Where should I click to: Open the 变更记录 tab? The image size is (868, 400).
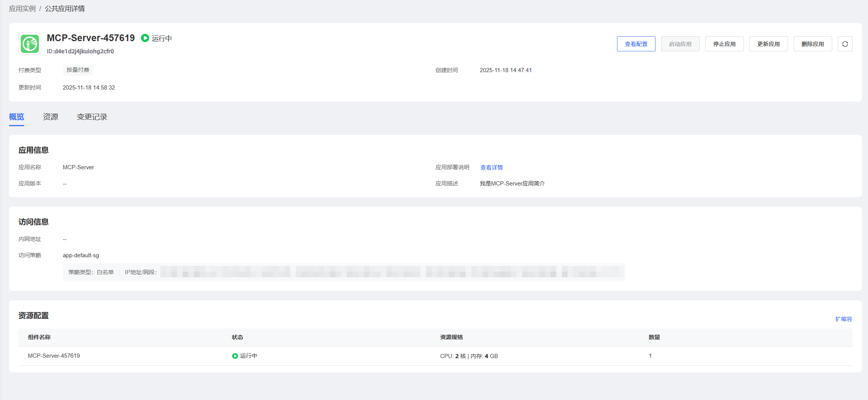point(92,117)
